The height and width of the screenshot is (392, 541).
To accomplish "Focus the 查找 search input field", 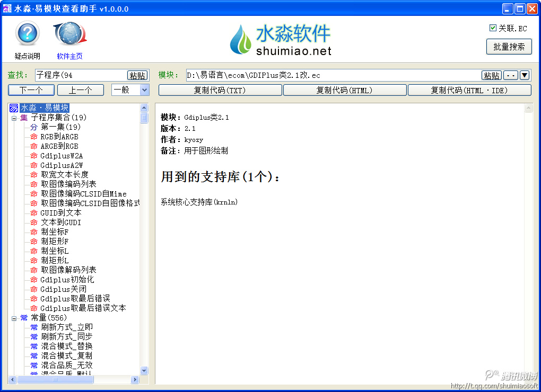I will coord(82,75).
